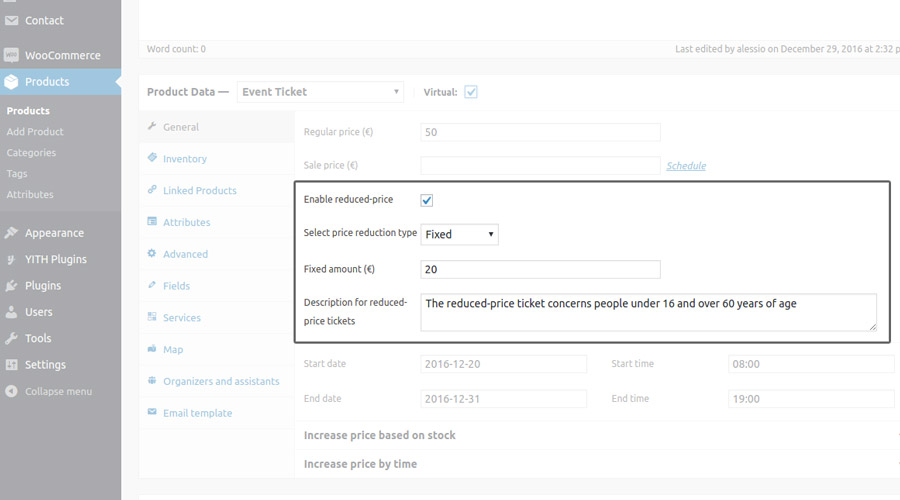Click the End date field
The height and width of the screenshot is (500, 900).
[503, 398]
